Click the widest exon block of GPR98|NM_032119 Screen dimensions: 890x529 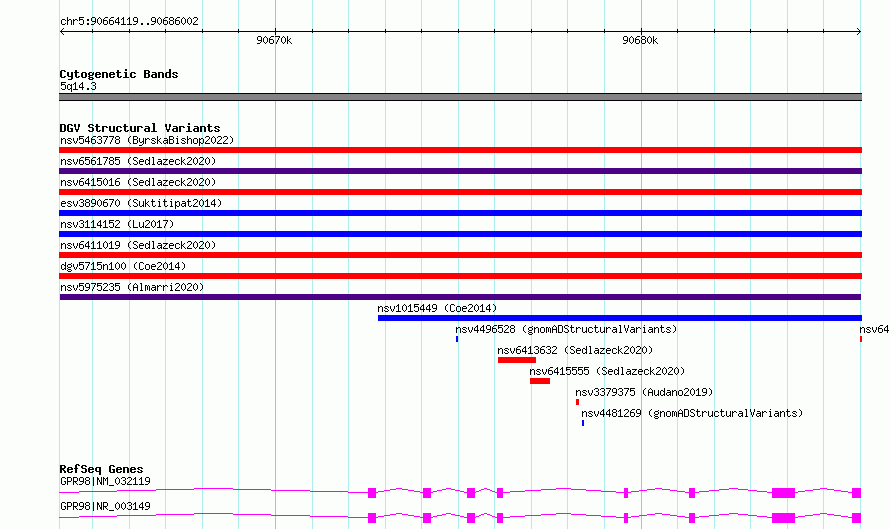pyautogui.click(x=783, y=493)
